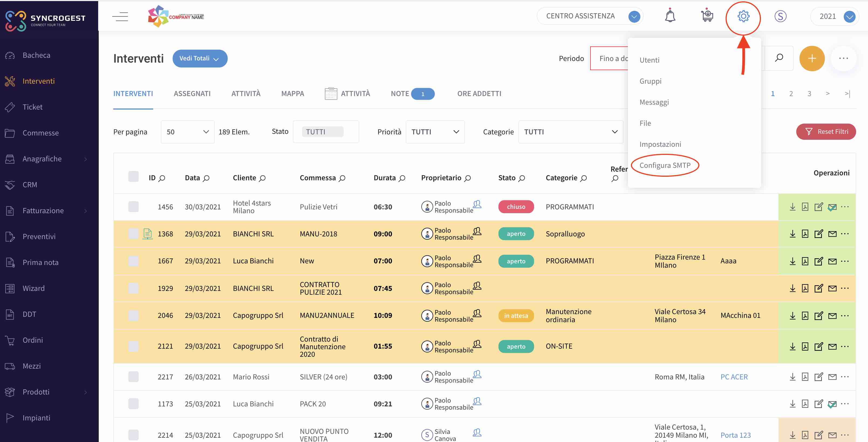
Task: Click the notifications bell icon
Action: [670, 16]
